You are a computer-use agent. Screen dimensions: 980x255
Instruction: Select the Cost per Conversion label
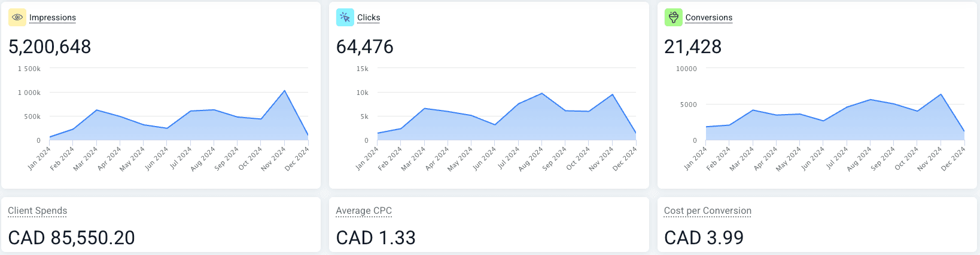point(707,211)
